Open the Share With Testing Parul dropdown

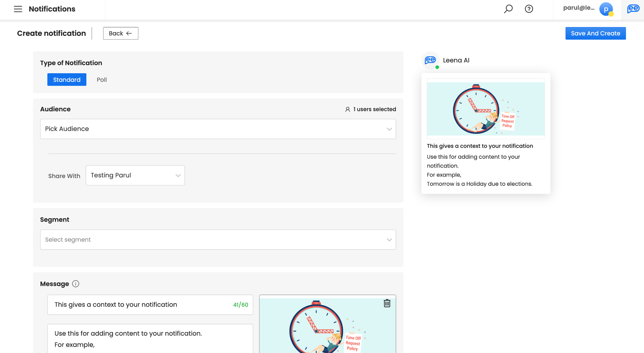pyautogui.click(x=135, y=175)
